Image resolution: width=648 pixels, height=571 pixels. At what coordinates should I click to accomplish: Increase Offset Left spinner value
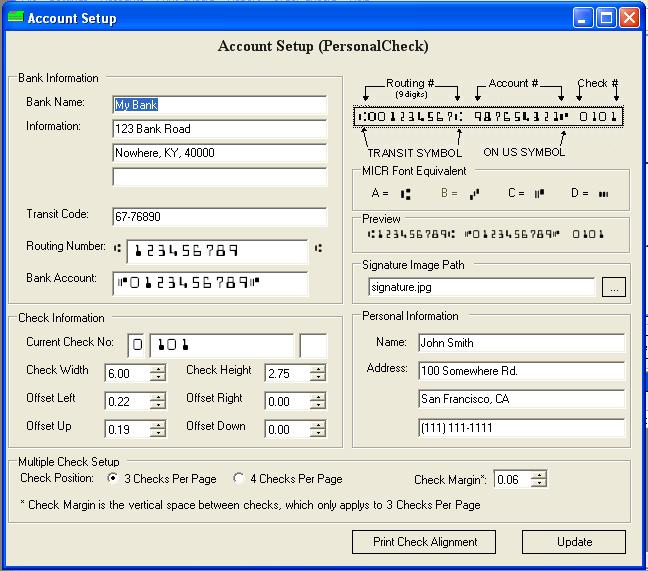click(158, 396)
